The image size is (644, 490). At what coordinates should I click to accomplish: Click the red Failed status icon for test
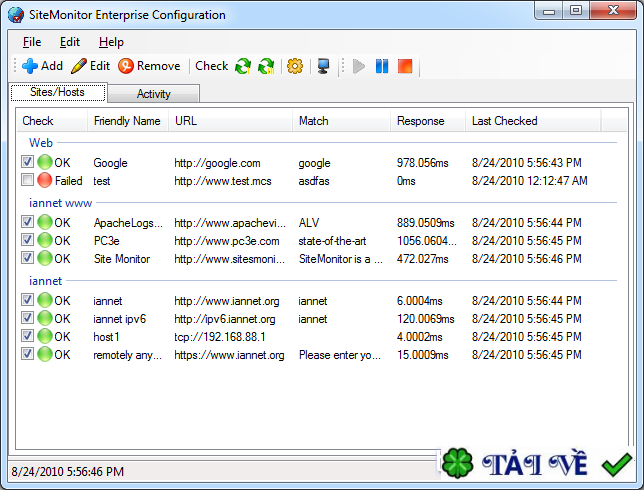click(x=45, y=180)
